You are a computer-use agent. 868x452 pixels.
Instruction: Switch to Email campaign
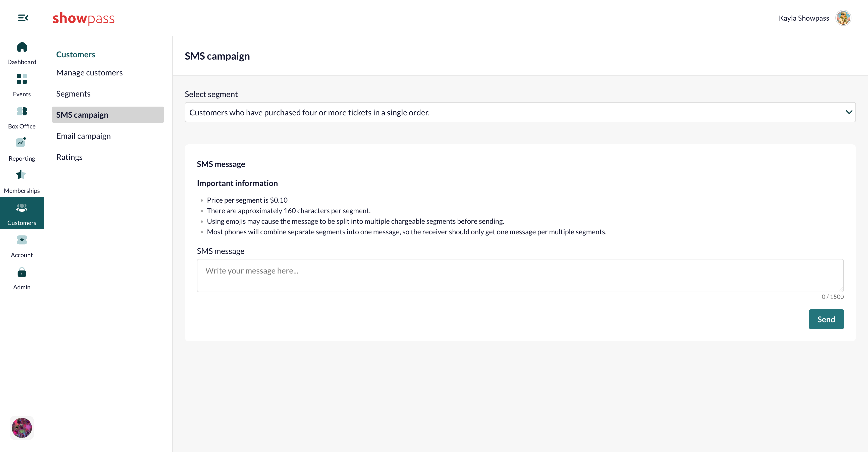tap(83, 135)
